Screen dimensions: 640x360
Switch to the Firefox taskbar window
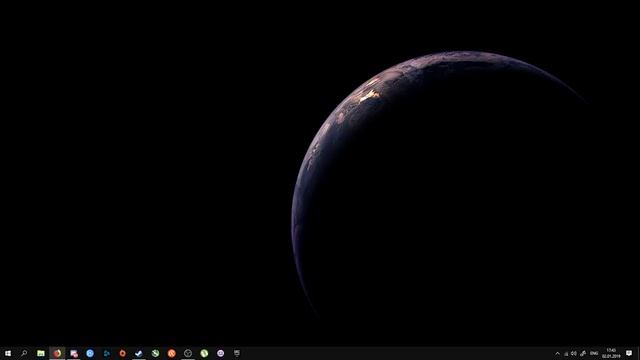point(57,353)
